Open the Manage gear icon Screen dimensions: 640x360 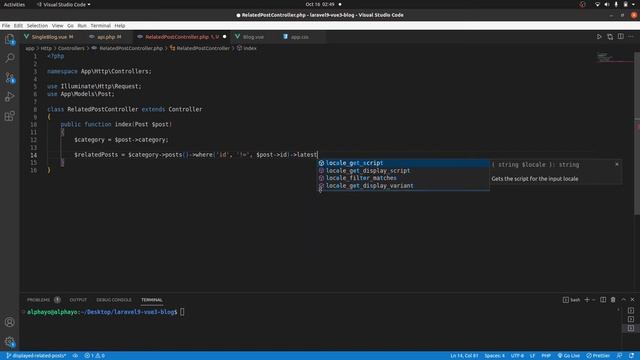click(9, 342)
